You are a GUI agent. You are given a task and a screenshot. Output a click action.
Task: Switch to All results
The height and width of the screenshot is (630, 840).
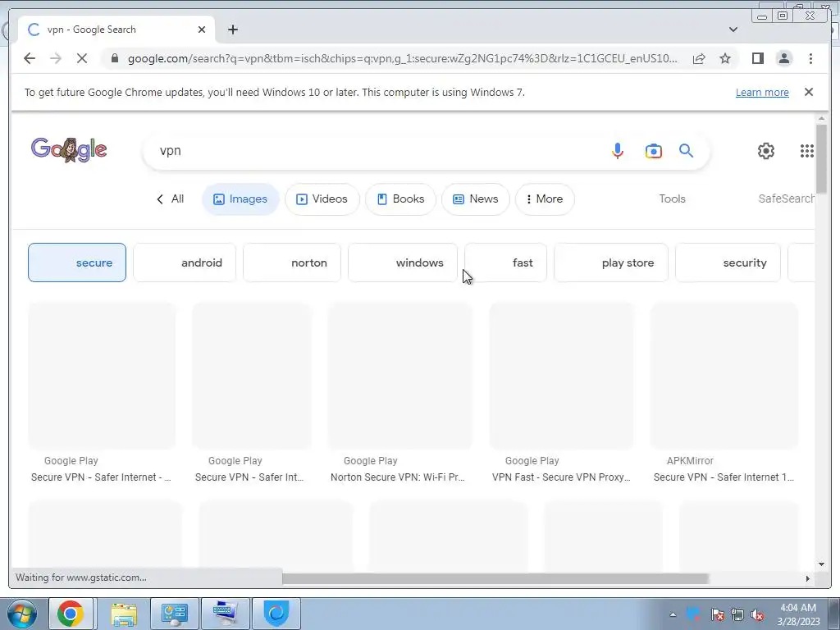pos(170,199)
